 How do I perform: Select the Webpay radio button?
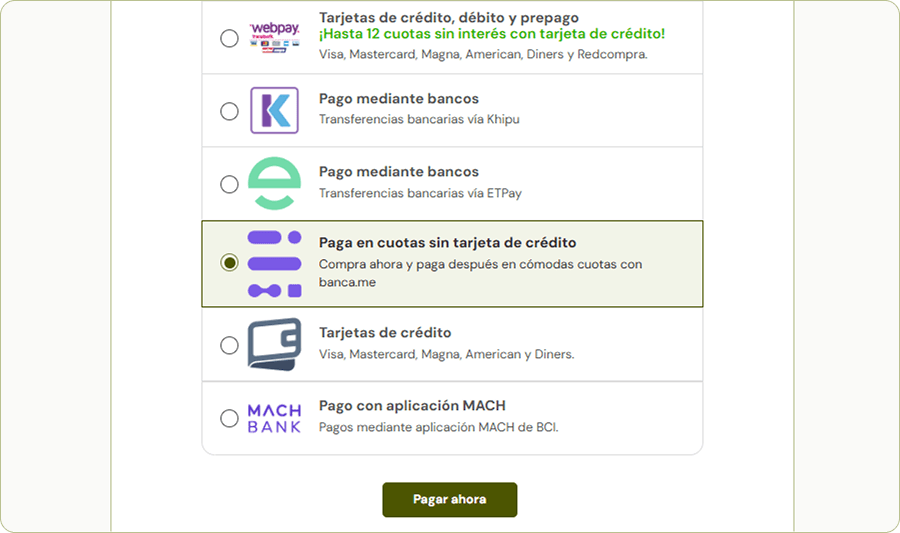[229, 39]
